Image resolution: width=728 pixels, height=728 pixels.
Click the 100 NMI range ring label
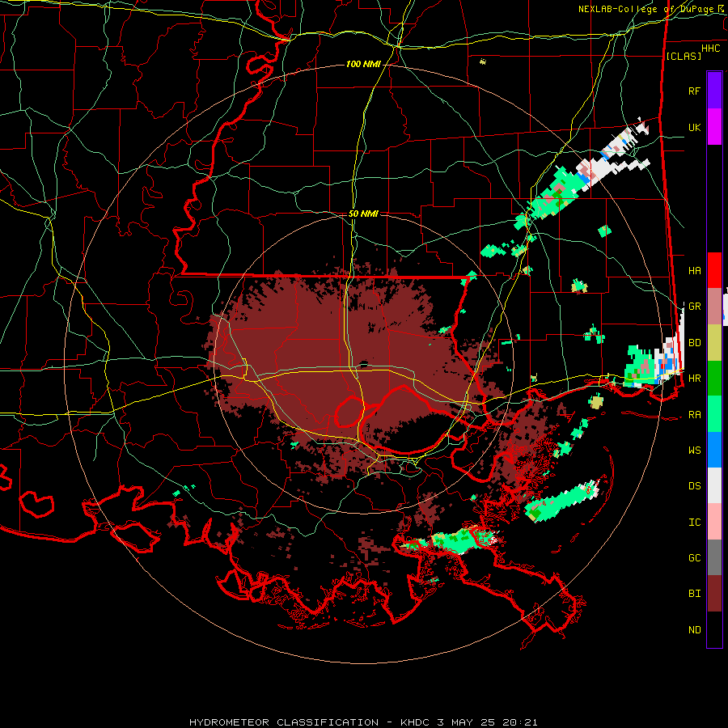363,64
